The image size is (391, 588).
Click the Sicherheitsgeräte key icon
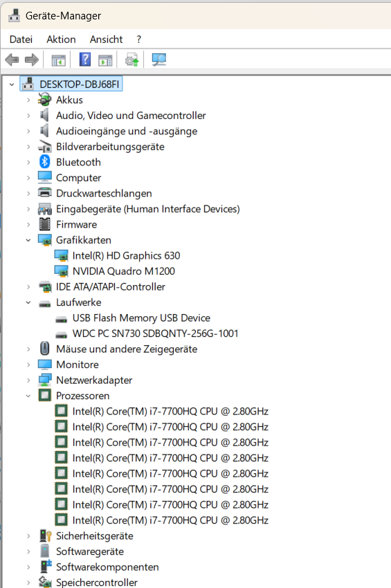coord(45,535)
